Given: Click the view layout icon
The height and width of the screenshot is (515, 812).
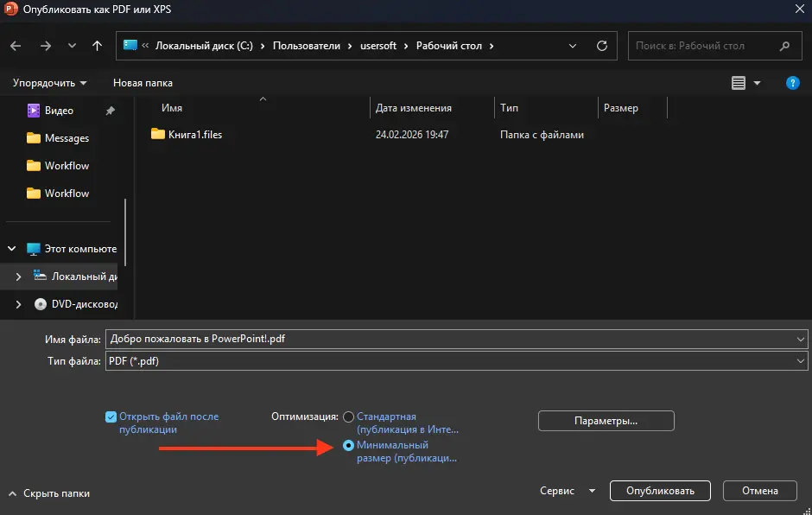Looking at the screenshot, I should pyautogui.click(x=739, y=83).
